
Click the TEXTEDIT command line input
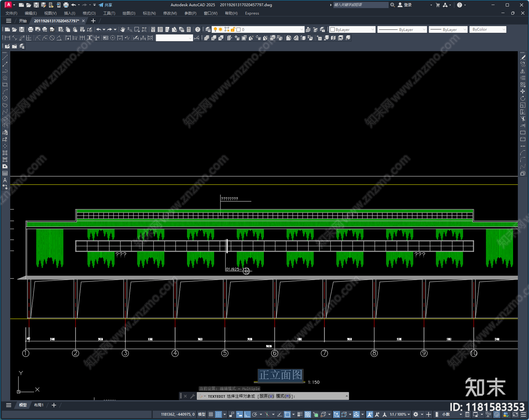pos(273,396)
